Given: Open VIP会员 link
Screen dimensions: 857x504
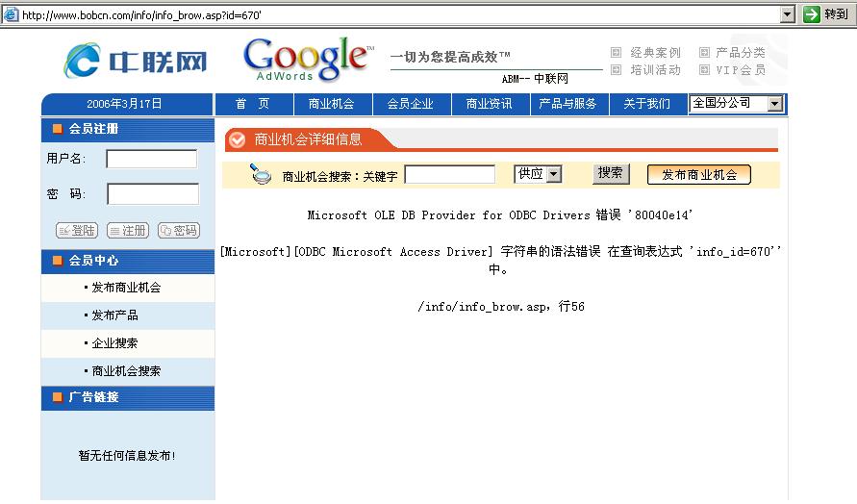Looking at the screenshot, I should pos(741,70).
